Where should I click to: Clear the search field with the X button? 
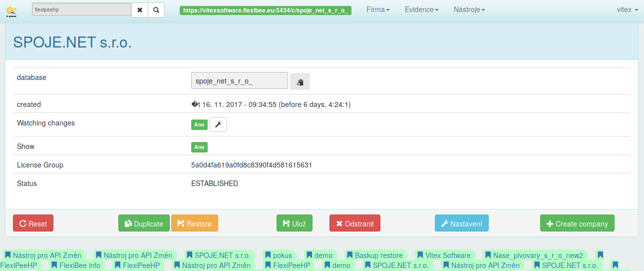click(x=140, y=10)
